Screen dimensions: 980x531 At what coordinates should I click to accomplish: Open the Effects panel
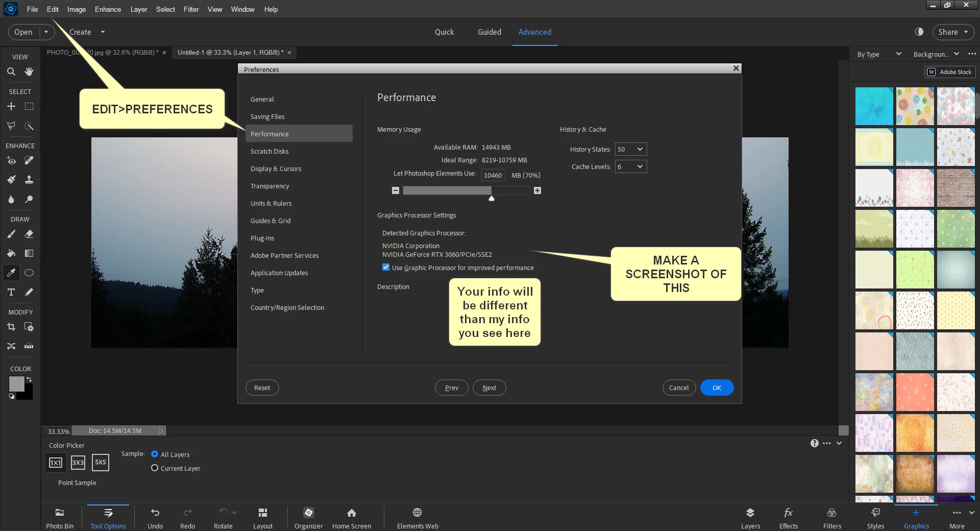click(x=789, y=518)
